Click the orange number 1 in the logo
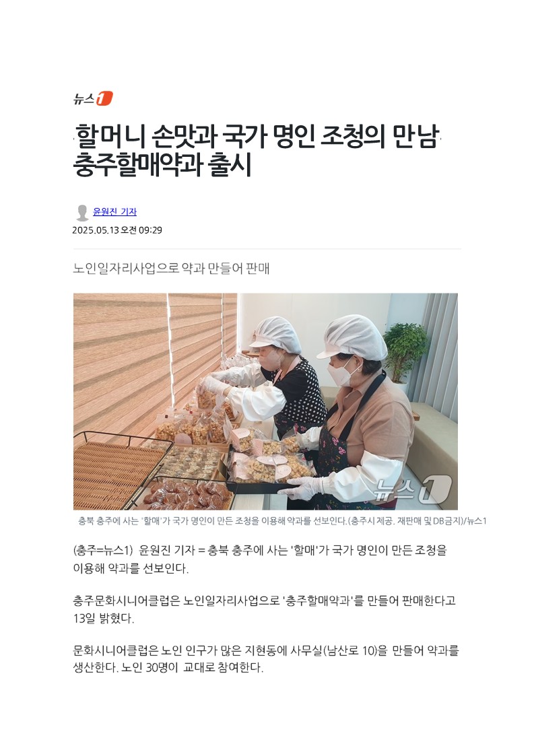This screenshot has width=534, height=756. [x=104, y=98]
